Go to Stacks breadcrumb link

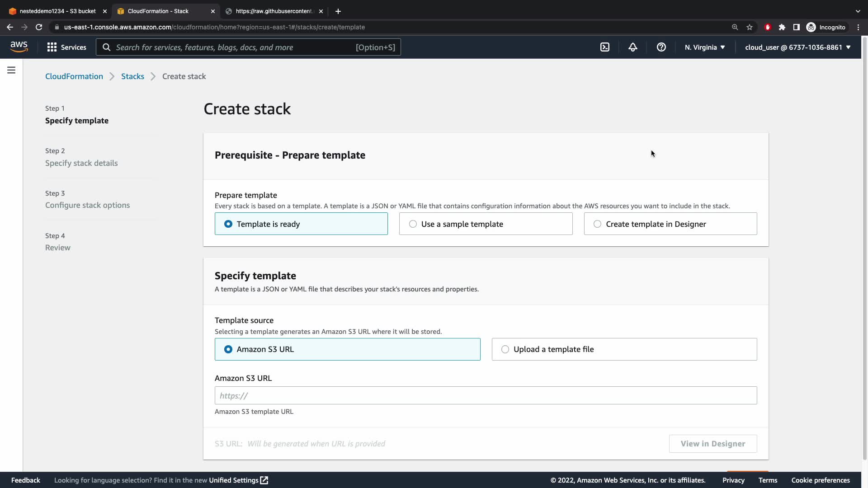[132, 76]
